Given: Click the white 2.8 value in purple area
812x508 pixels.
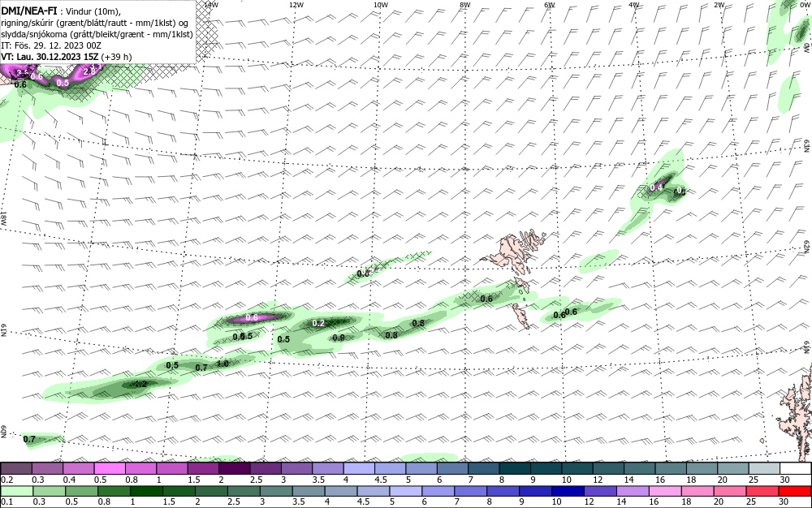Looking at the screenshot, I should tap(89, 72).
